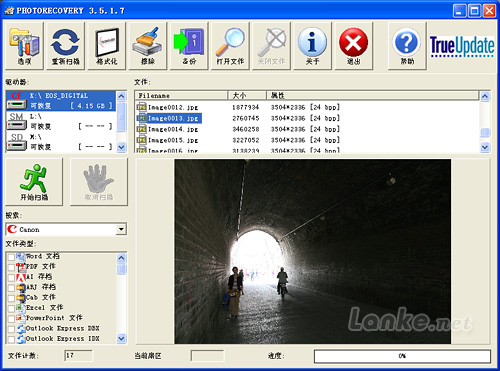Enable the Word document file type checkbox
500x371 pixels.
click(x=11, y=257)
